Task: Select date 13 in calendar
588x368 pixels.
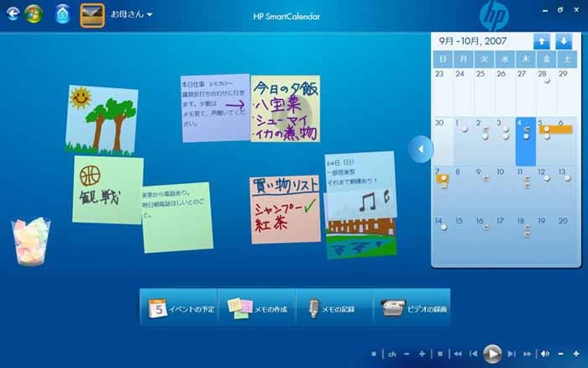Action: [x=567, y=191]
